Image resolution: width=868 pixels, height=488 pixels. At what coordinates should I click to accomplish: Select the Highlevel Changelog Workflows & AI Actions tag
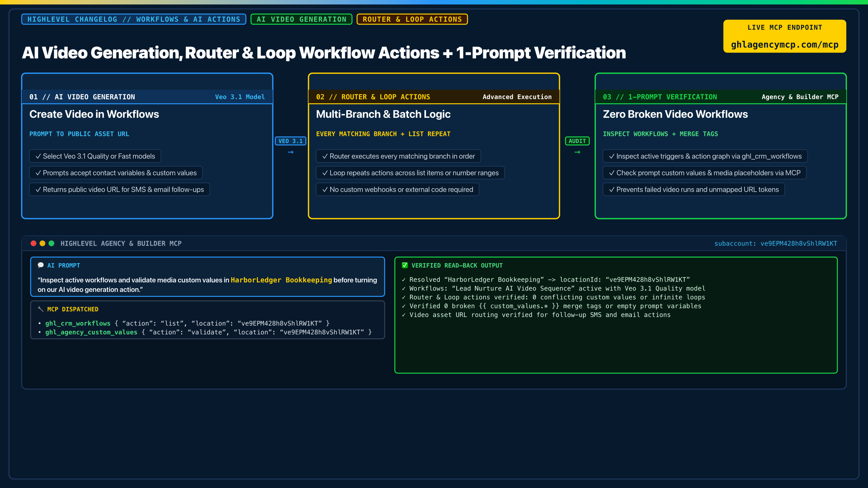[134, 19]
